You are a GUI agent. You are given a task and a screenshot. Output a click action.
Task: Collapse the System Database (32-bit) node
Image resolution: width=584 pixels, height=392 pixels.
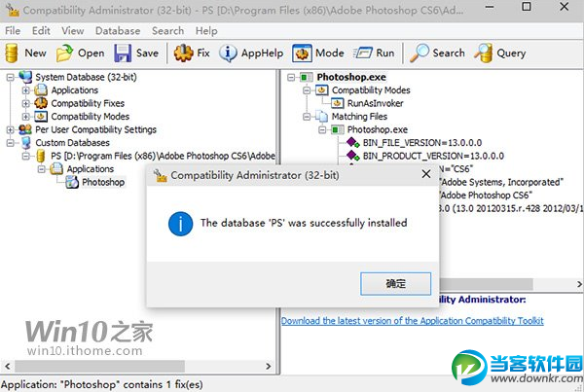pyautogui.click(x=11, y=77)
